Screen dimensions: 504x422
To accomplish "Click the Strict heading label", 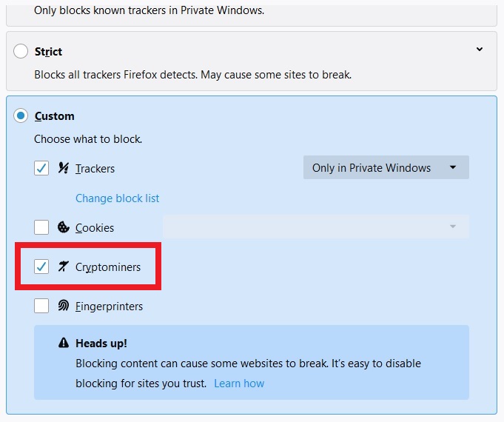I will 48,52.
